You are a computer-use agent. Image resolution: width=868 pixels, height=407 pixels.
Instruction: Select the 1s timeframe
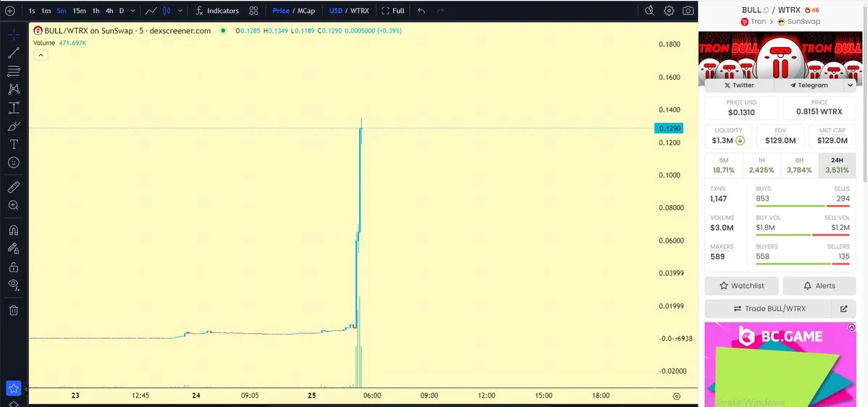pyautogui.click(x=32, y=11)
